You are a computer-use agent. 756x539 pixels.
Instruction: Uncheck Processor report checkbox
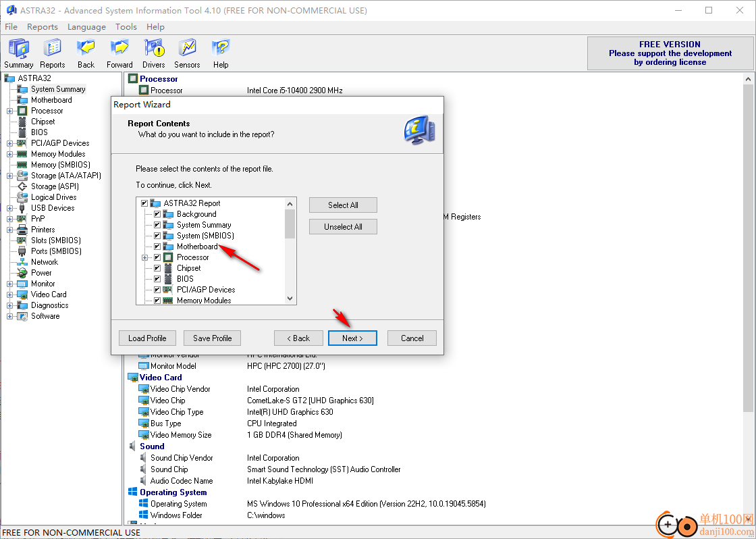pos(157,257)
